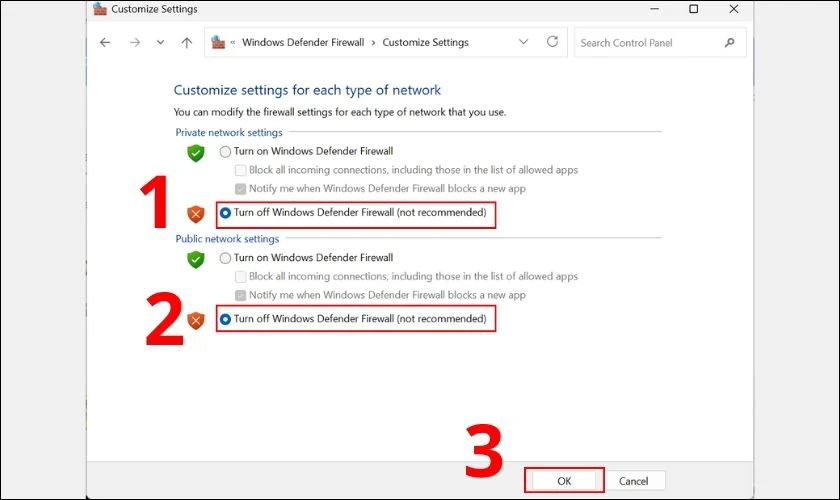Minimize the Customize Settings window
Image resolution: width=840 pixels, height=500 pixels.
[654, 9]
